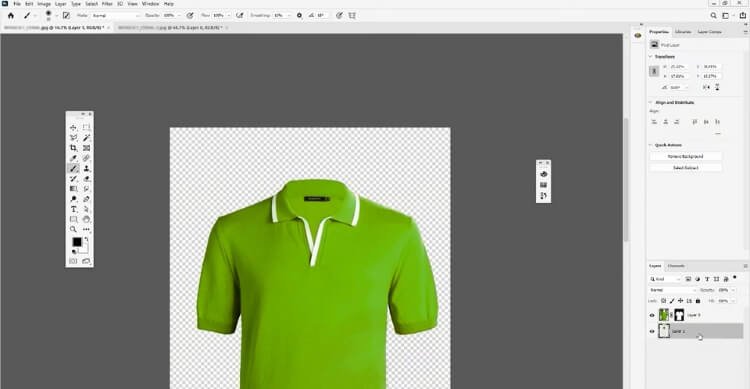This screenshot has height=389, width=750.
Task: Click the foreground color black swatch
Action: pyautogui.click(x=77, y=242)
